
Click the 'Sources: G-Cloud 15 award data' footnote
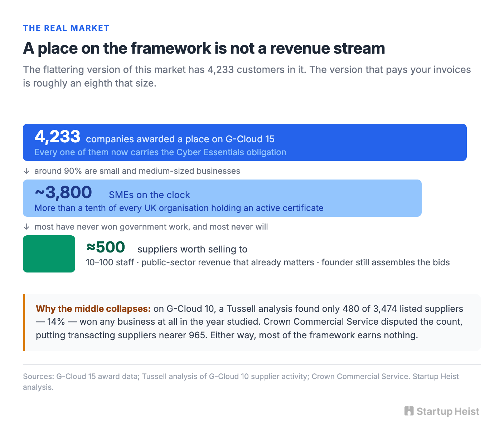pos(241,382)
